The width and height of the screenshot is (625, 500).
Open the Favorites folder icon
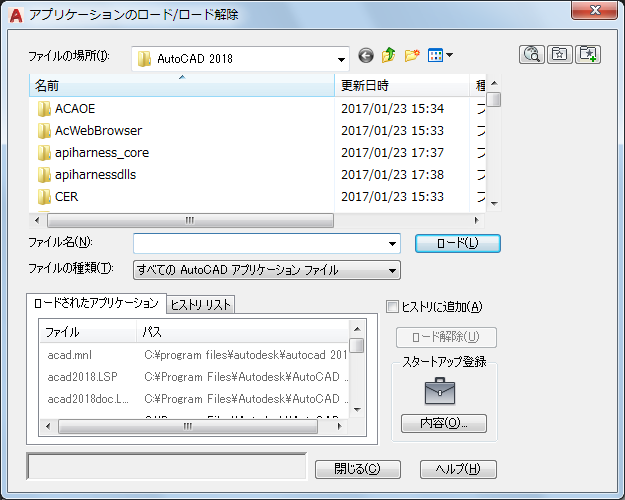[x=560, y=55]
